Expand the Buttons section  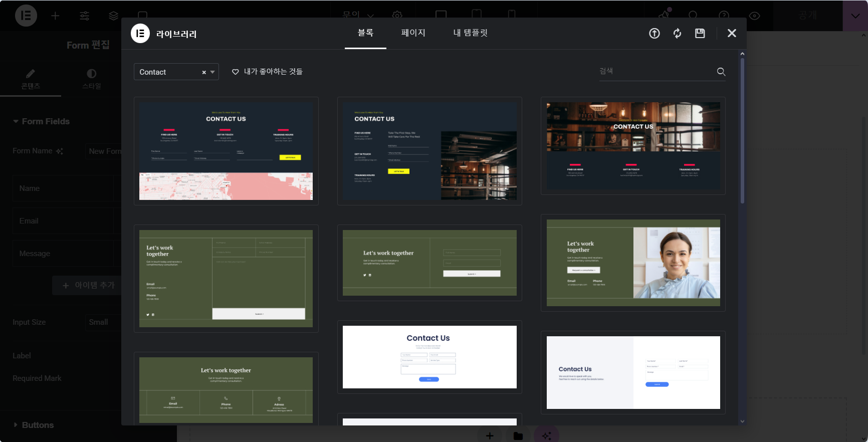point(33,425)
